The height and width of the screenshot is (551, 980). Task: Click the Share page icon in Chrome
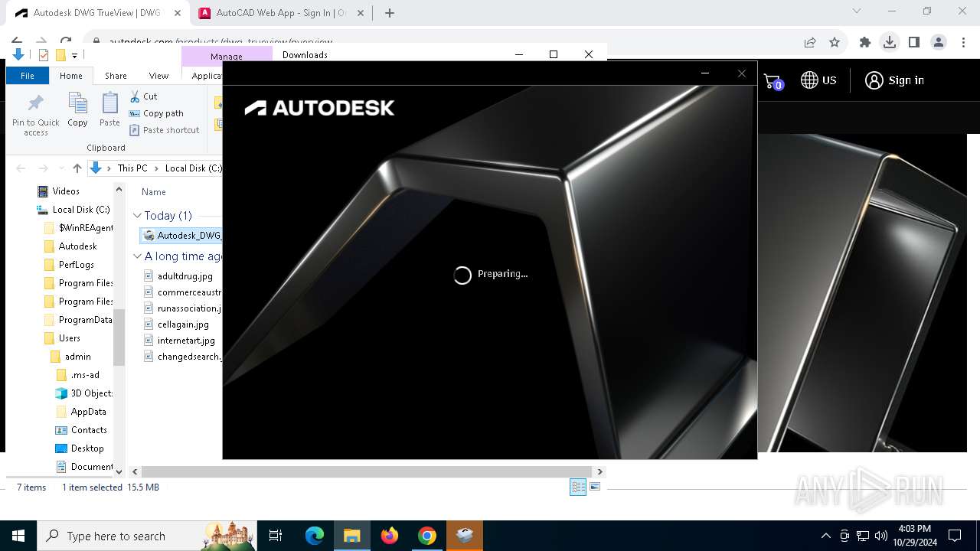click(x=810, y=43)
